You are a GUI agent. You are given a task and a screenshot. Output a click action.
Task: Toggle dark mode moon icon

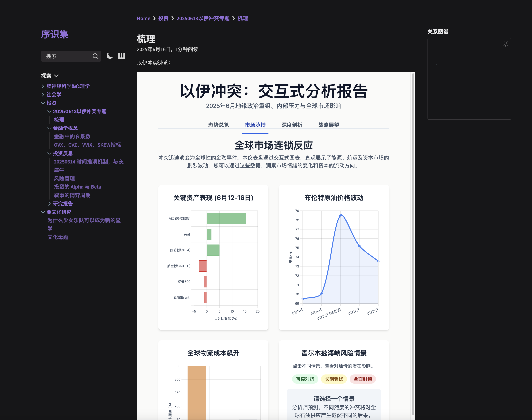click(110, 56)
